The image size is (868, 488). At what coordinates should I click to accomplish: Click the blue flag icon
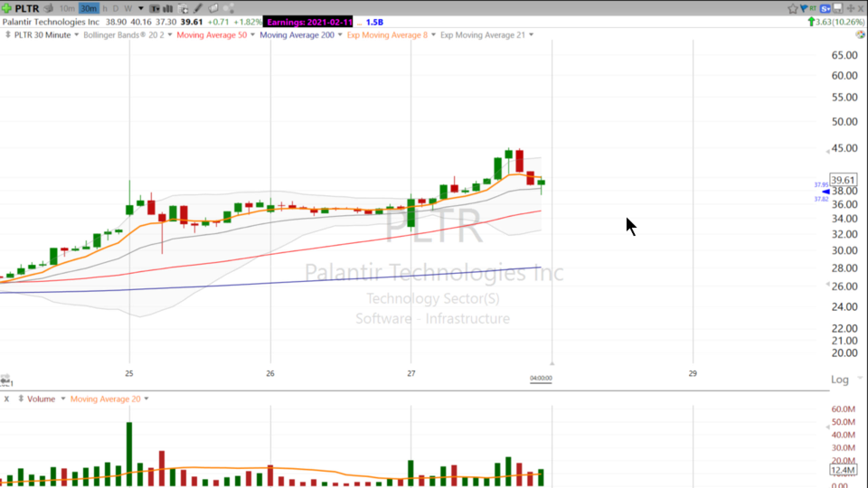pyautogui.click(x=803, y=8)
